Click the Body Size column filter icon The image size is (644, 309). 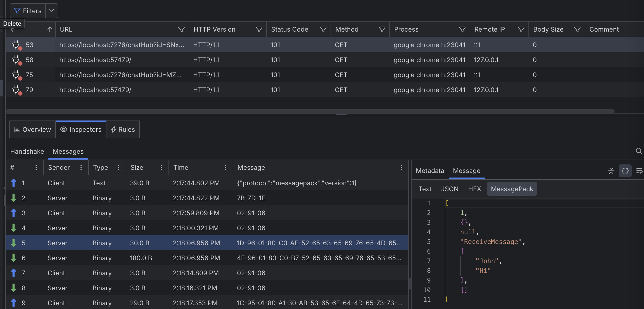click(x=577, y=29)
